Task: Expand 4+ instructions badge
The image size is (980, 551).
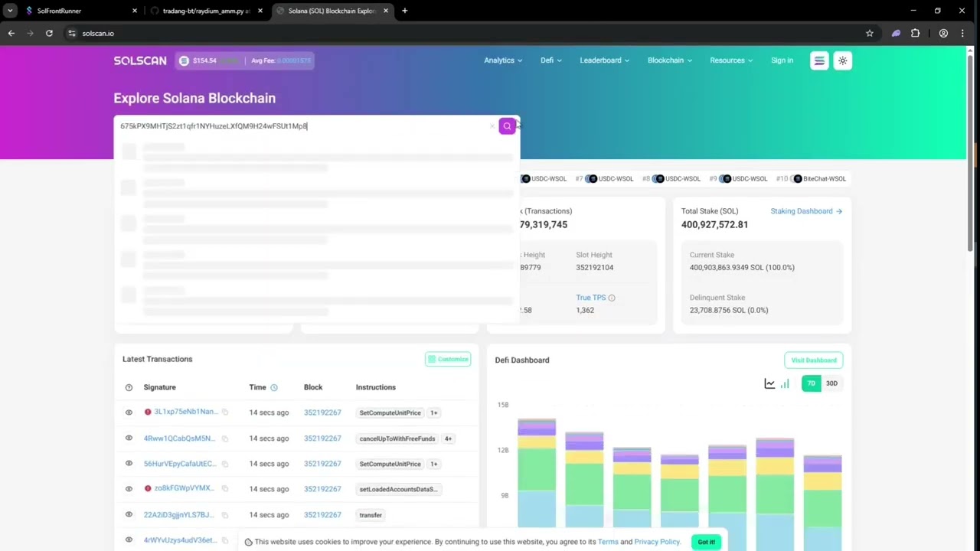Action: pos(448,439)
